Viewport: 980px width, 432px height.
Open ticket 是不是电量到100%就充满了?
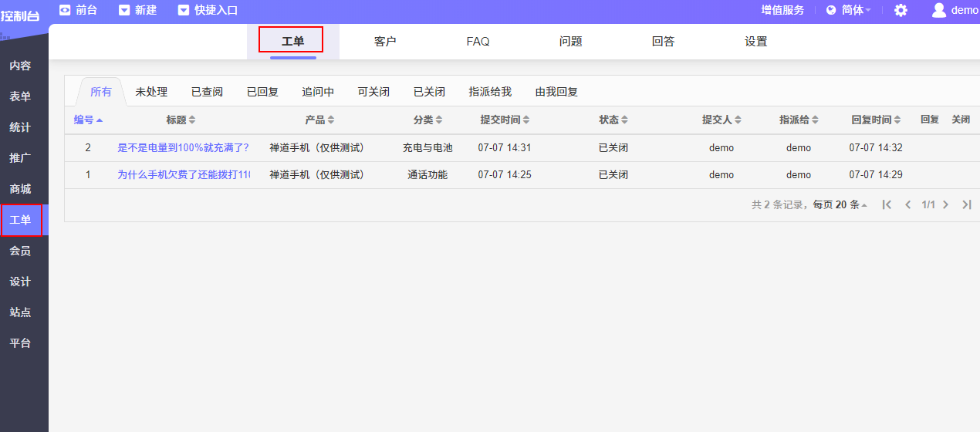tap(183, 147)
